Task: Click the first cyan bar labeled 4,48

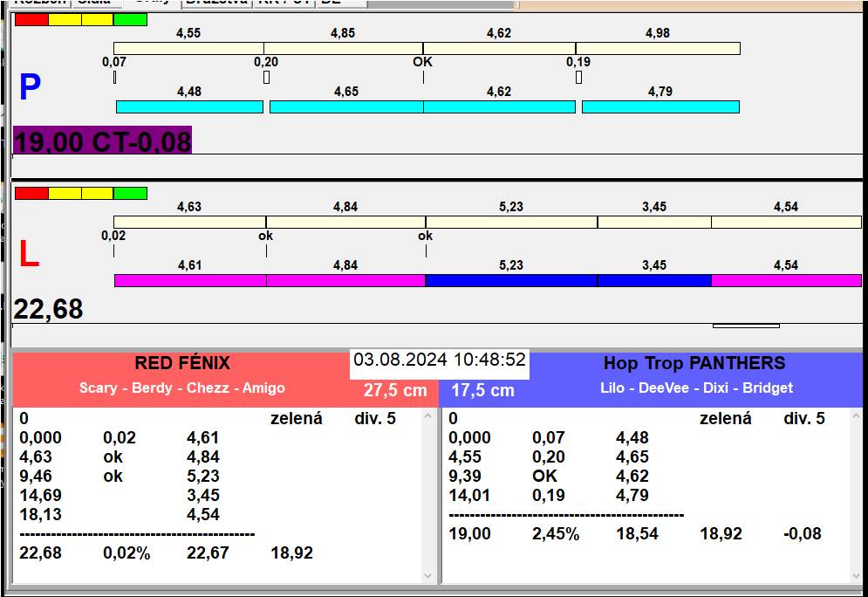Action: pos(189,106)
